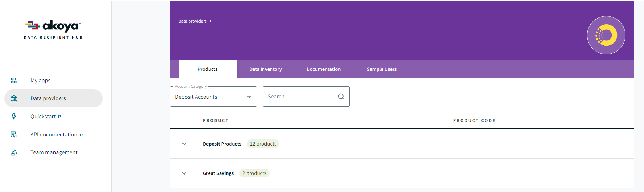Click the Great Savings name
Viewport: 644px width, 192px height.
[218, 173]
